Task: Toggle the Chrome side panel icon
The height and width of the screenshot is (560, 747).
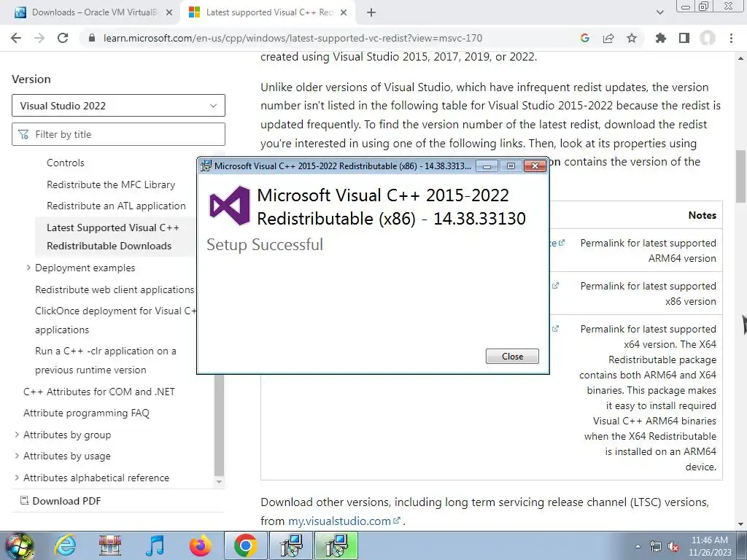Action: click(684, 38)
